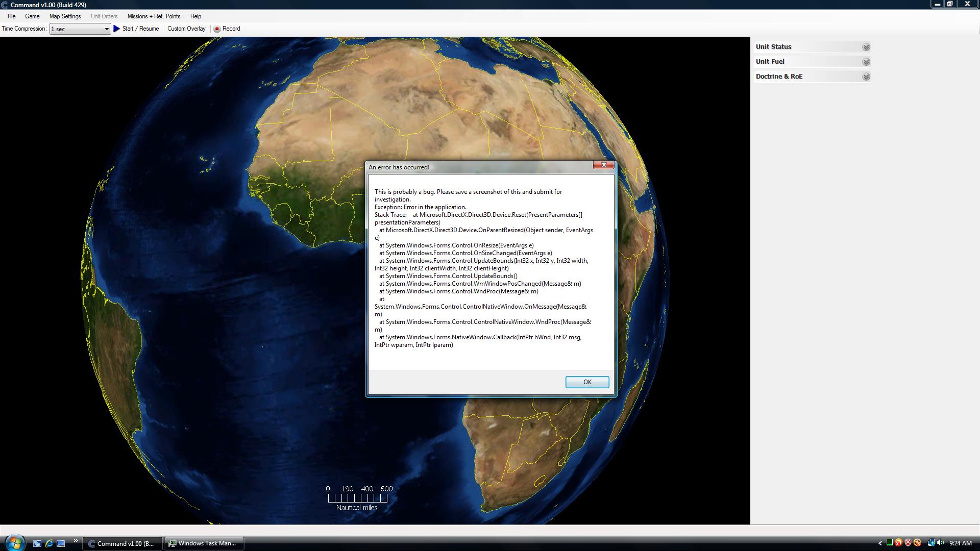This screenshot has height=551, width=980.
Task: Click the Doctrine & RoE header label
Action: (x=779, y=77)
